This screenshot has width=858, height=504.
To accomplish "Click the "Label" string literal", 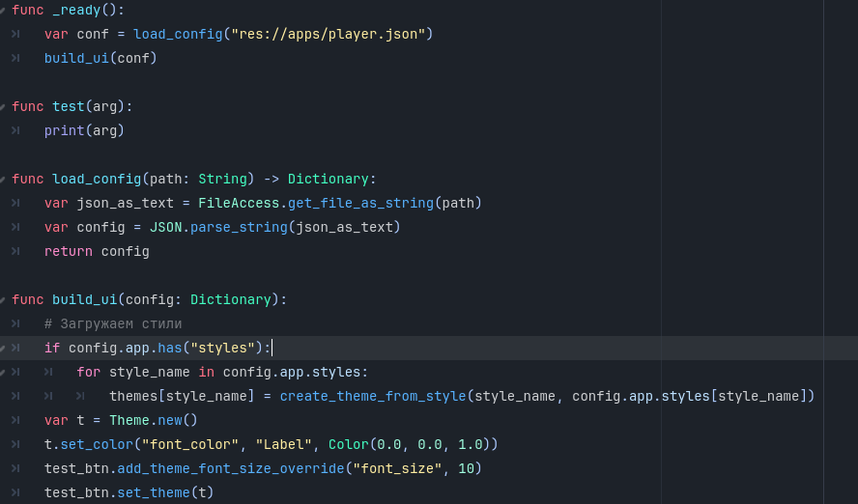I will click(283, 444).
